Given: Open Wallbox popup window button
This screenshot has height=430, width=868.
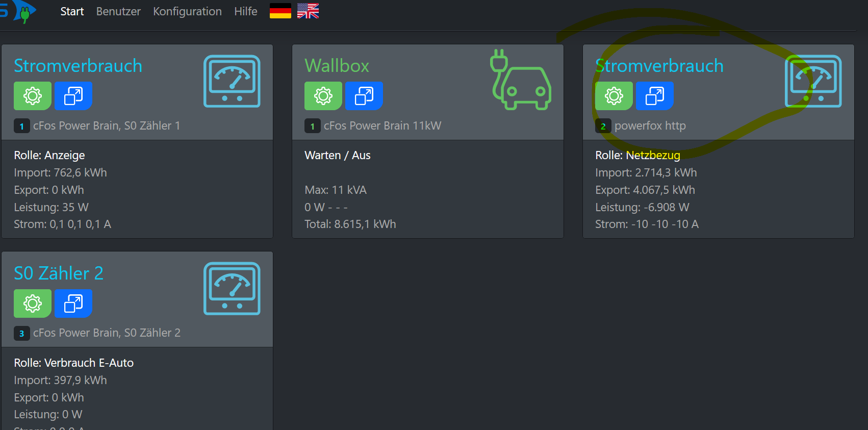Looking at the screenshot, I should coord(364,96).
